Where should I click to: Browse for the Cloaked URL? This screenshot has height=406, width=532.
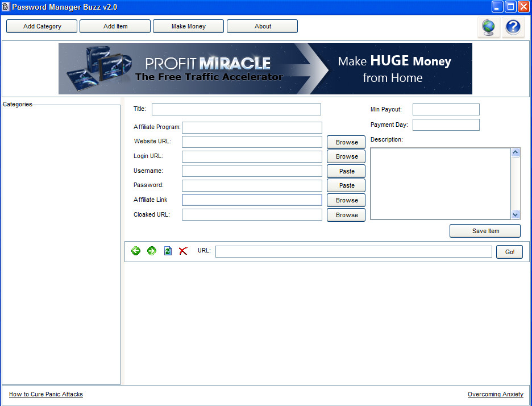coord(346,215)
